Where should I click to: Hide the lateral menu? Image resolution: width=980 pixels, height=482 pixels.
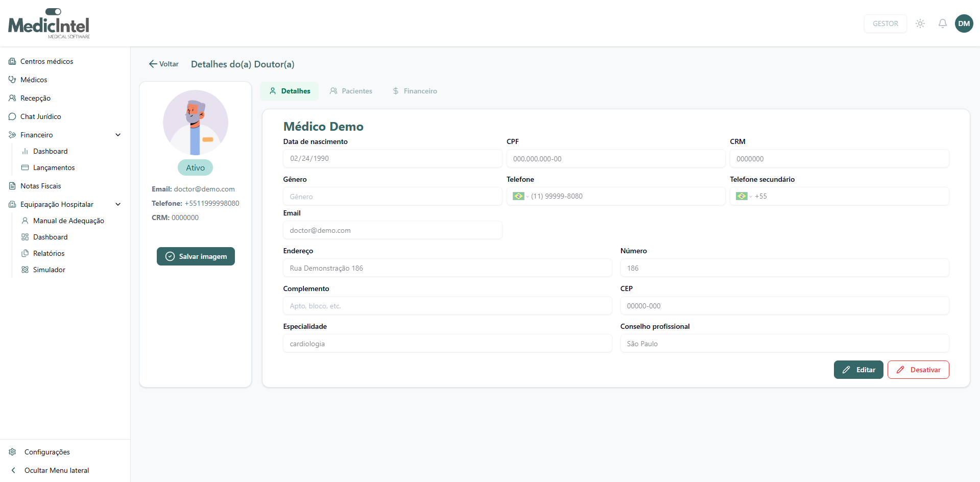pyautogui.click(x=56, y=470)
